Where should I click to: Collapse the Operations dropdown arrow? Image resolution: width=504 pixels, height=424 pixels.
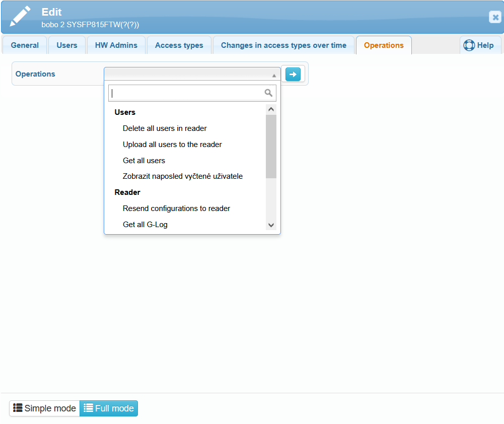(x=274, y=75)
